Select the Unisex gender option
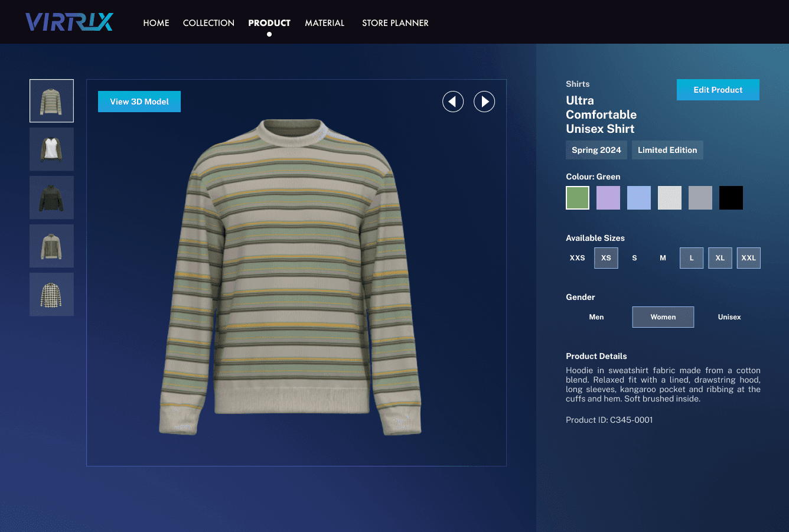This screenshot has width=789, height=532. coord(729,316)
